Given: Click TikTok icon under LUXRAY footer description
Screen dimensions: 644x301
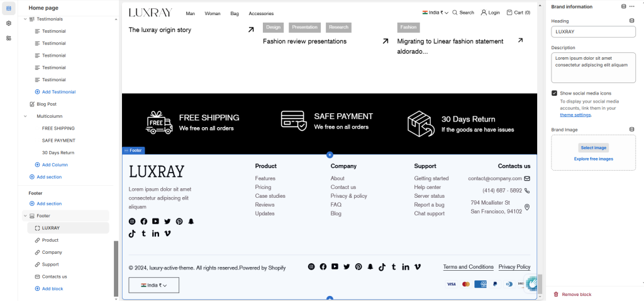Looking at the screenshot, I should 132,234.
